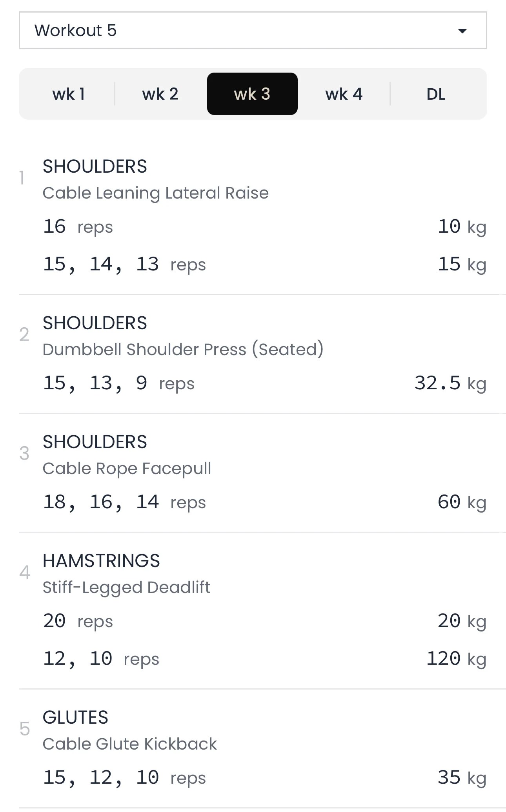Switch to the wk 4 tab
The width and height of the screenshot is (506, 812).
click(344, 94)
